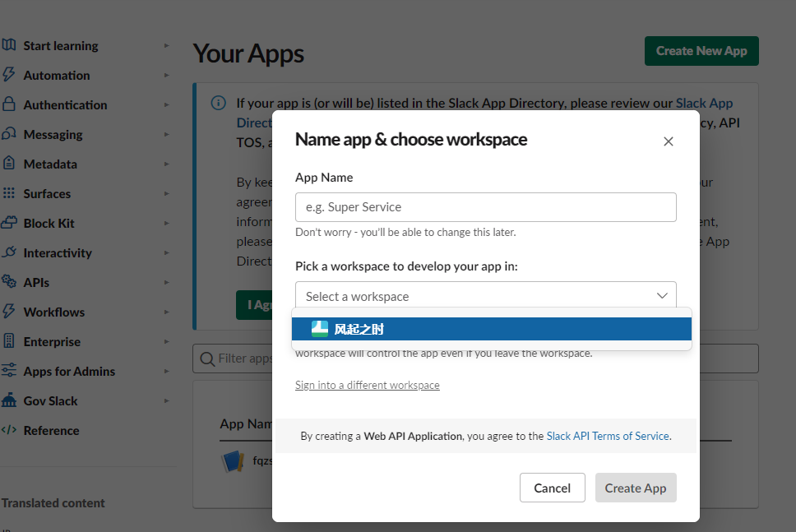Click the Reference code brackets icon
The height and width of the screenshot is (532, 796).
[9, 430]
